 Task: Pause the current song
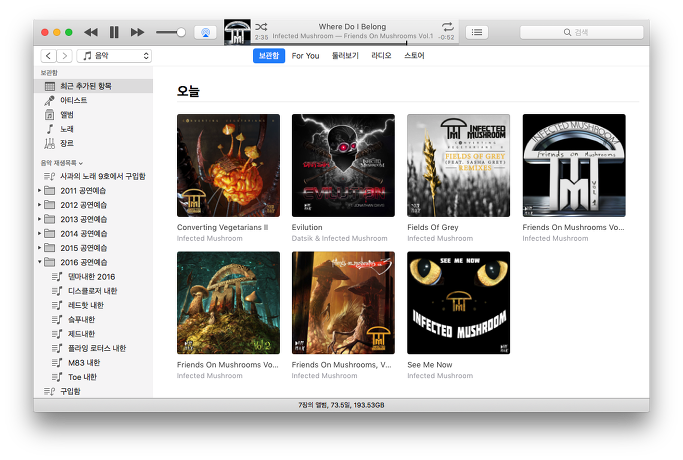(114, 32)
